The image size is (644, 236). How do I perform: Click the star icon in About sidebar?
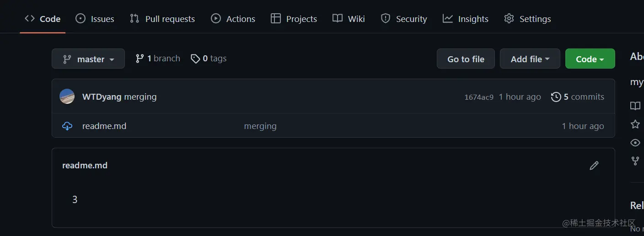[635, 124]
